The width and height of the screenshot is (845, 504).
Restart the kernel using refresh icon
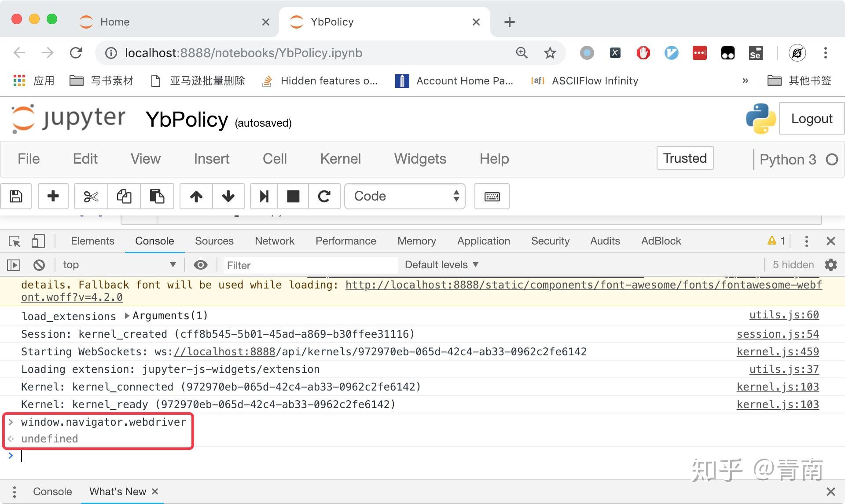tap(325, 196)
